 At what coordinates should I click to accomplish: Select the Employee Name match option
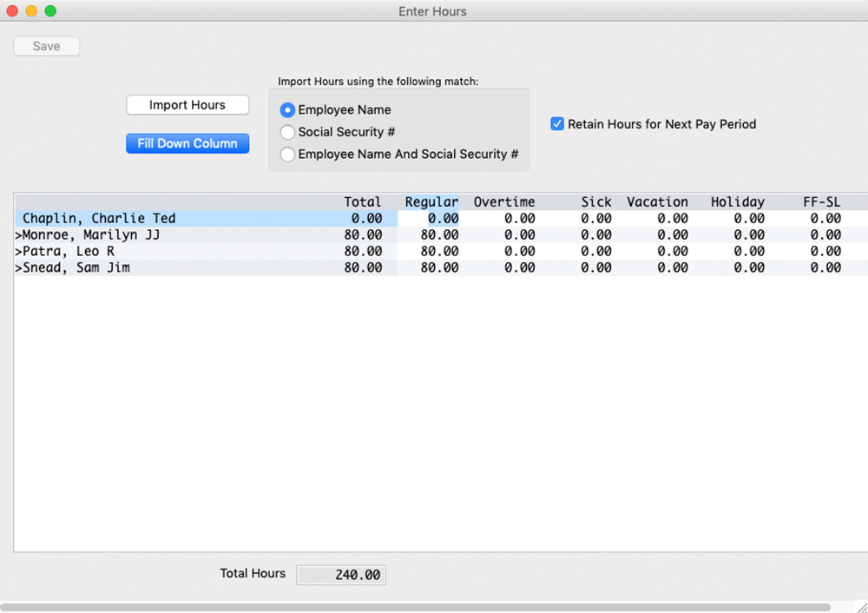(287, 109)
